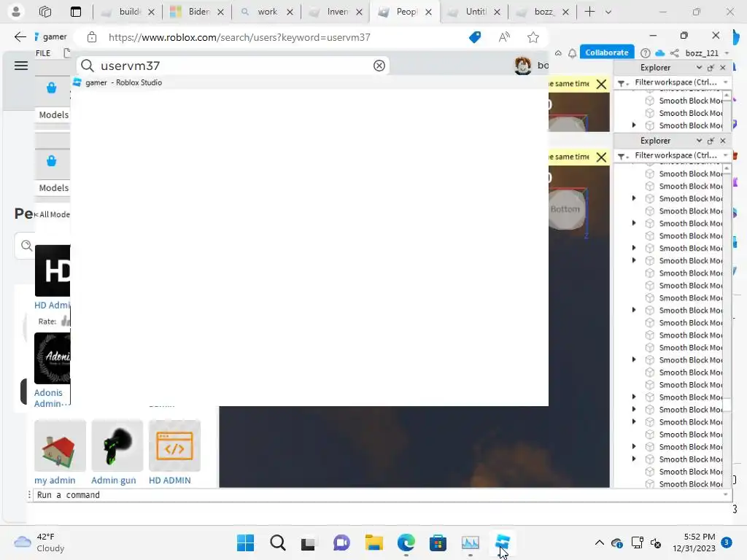
Task: Open the Edge Workspaces icon
Action: 45,12
